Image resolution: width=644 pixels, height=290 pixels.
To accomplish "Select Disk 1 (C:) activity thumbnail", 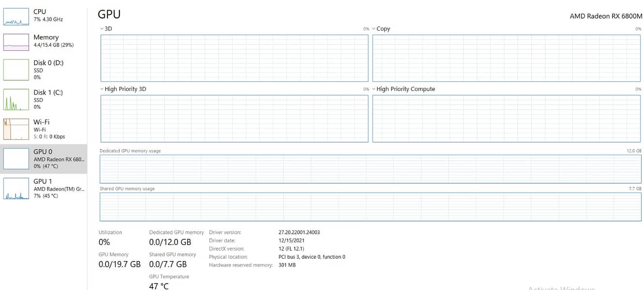I will (16, 100).
